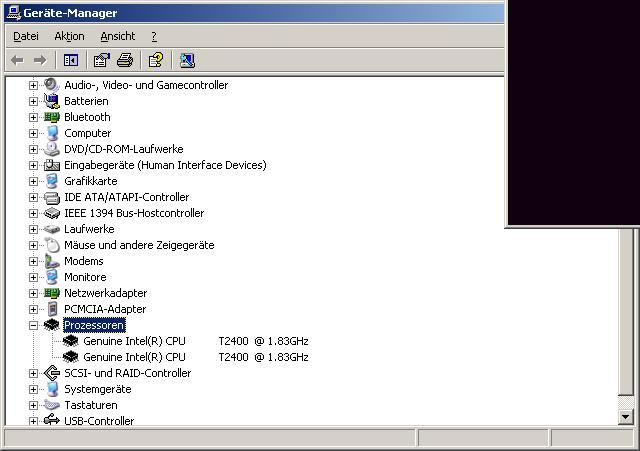Click the Modems phone icon
The height and width of the screenshot is (451, 640).
coord(52,261)
